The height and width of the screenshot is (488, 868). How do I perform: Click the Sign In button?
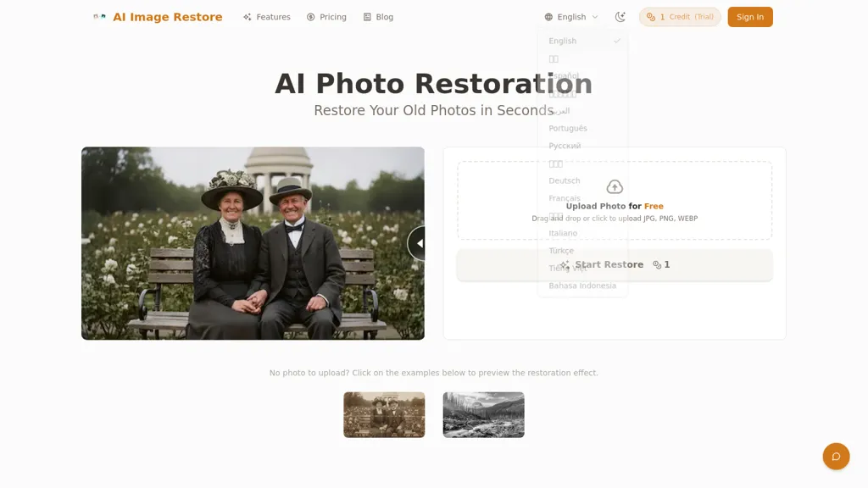coord(750,17)
